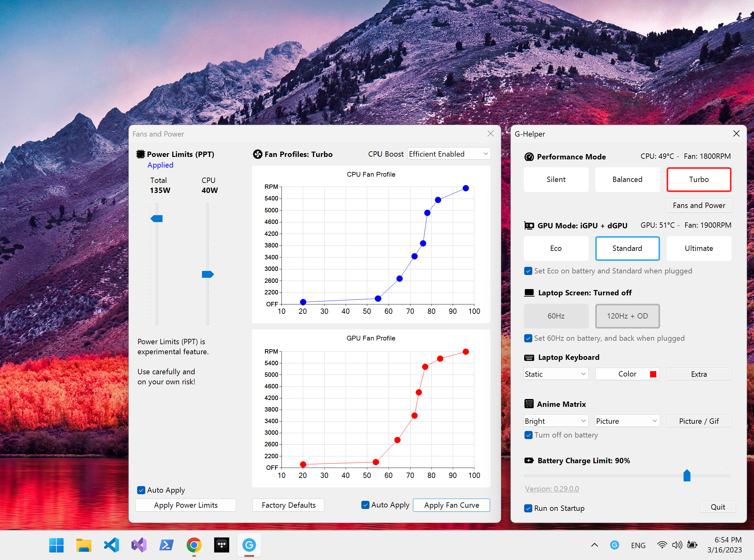Open PowerShell from the taskbar

tap(166, 545)
